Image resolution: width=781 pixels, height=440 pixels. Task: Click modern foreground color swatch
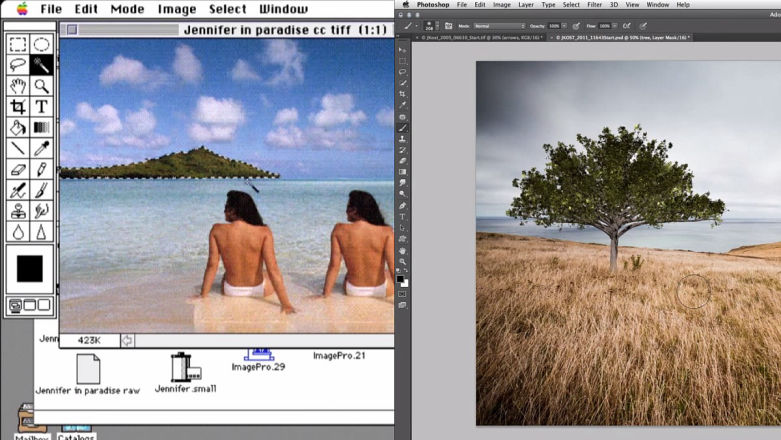pyautogui.click(x=400, y=279)
